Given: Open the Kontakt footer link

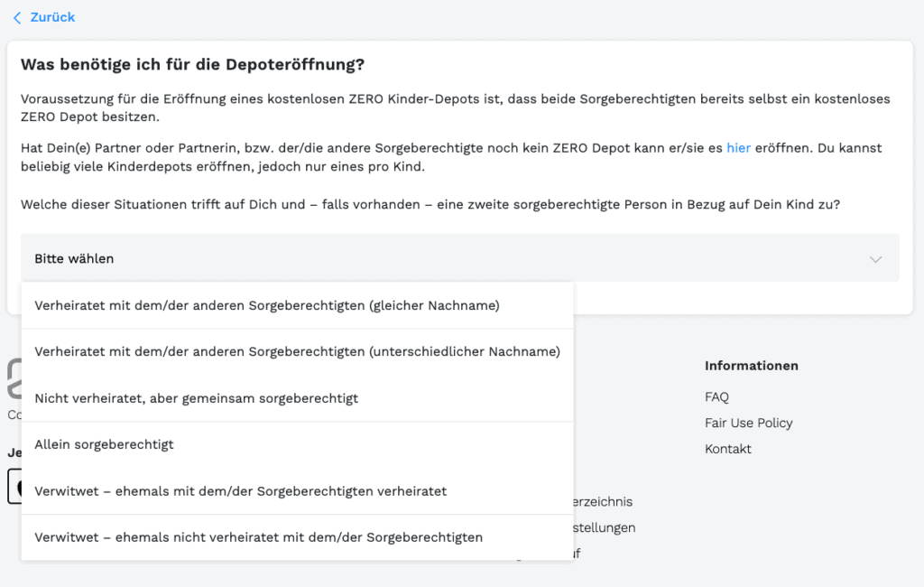Looking at the screenshot, I should pos(728,449).
